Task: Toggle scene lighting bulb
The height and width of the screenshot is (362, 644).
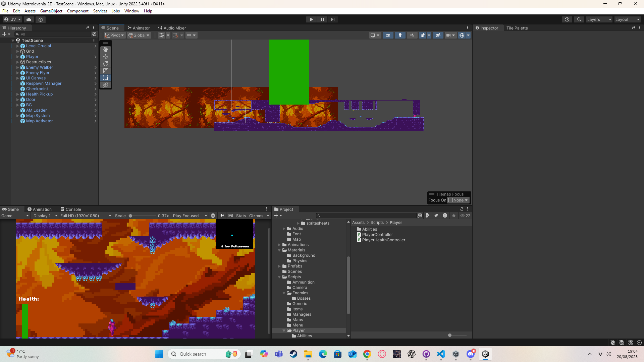Action: coord(400,35)
